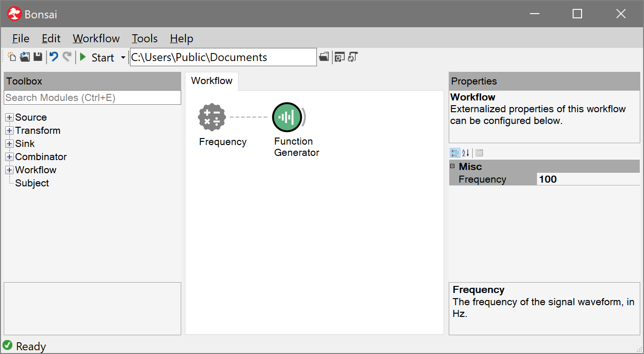Expand the Source toolbox category
The height and width of the screenshot is (354, 644).
[9, 117]
